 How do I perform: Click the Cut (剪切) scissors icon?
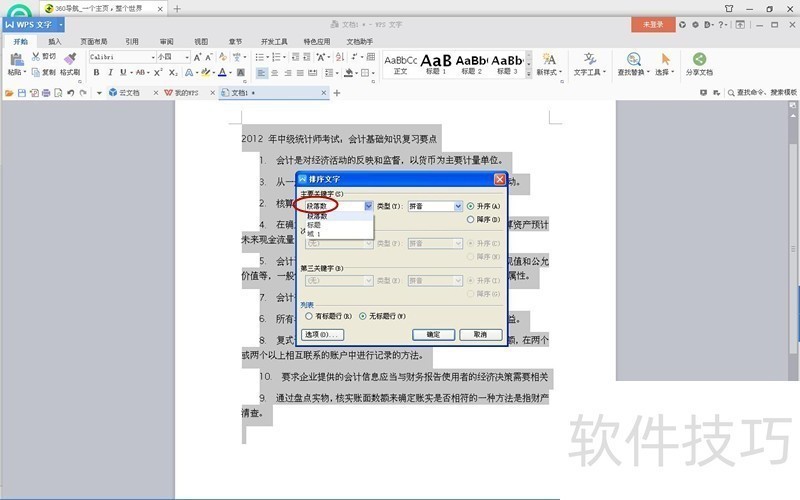click(x=36, y=57)
